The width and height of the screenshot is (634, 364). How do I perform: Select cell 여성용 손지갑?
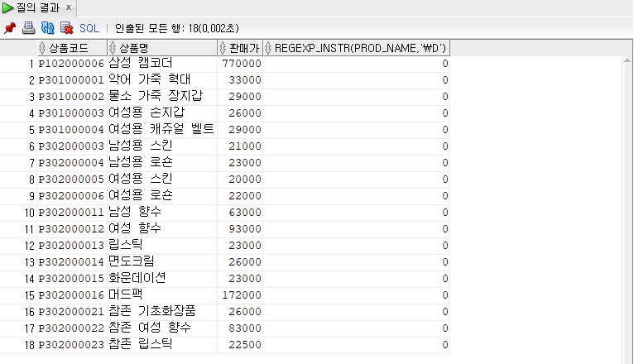coord(162,113)
